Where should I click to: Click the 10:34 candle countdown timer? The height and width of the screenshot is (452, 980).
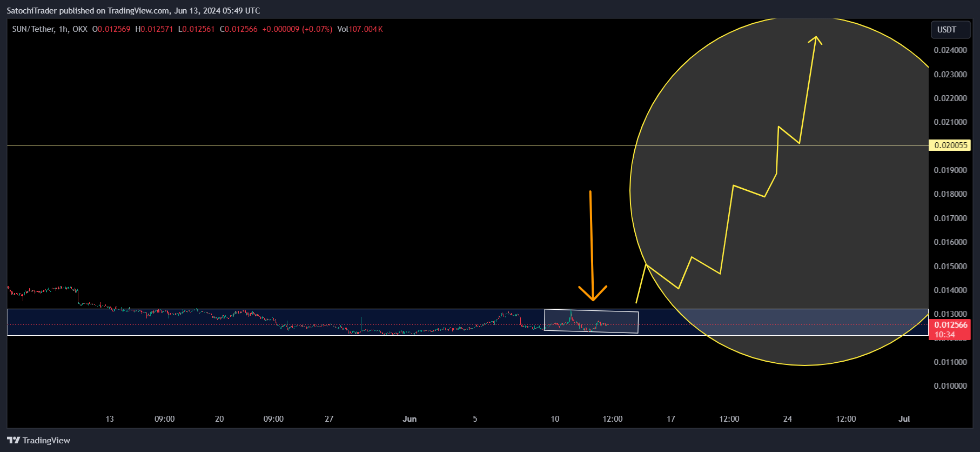(x=945, y=335)
